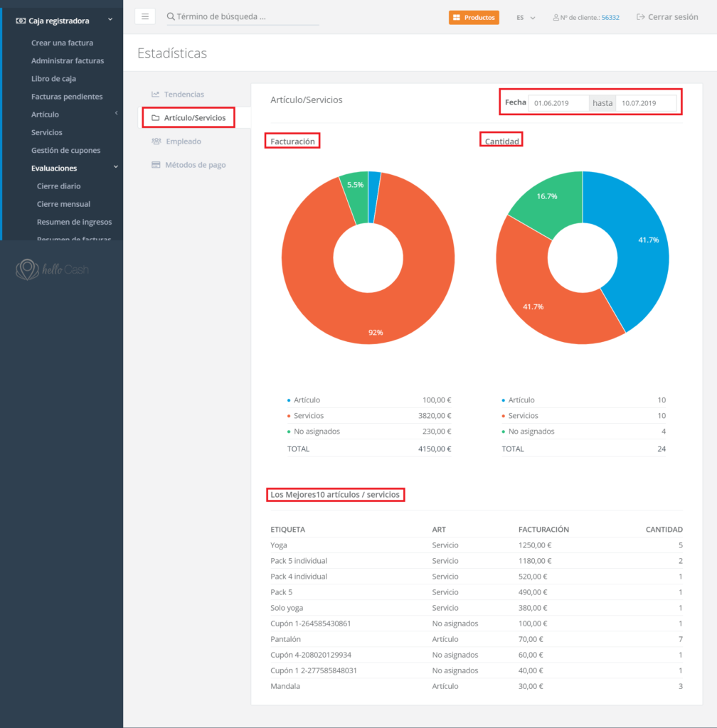Click the customer profile icon

point(556,18)
